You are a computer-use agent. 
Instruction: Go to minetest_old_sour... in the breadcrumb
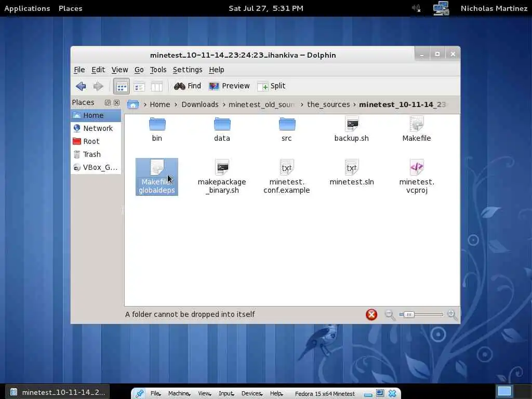coord(262,104)
